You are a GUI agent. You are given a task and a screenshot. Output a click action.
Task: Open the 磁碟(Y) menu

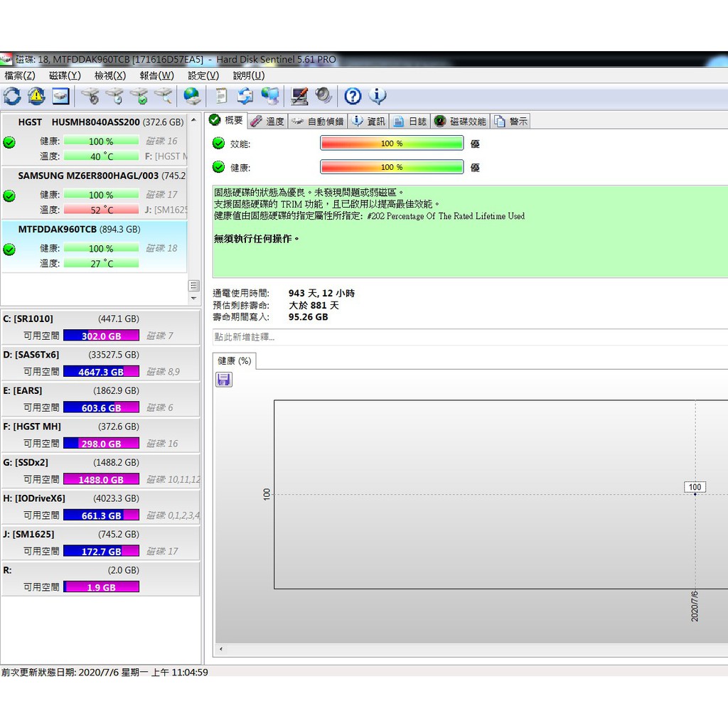(x=65, y=75)
